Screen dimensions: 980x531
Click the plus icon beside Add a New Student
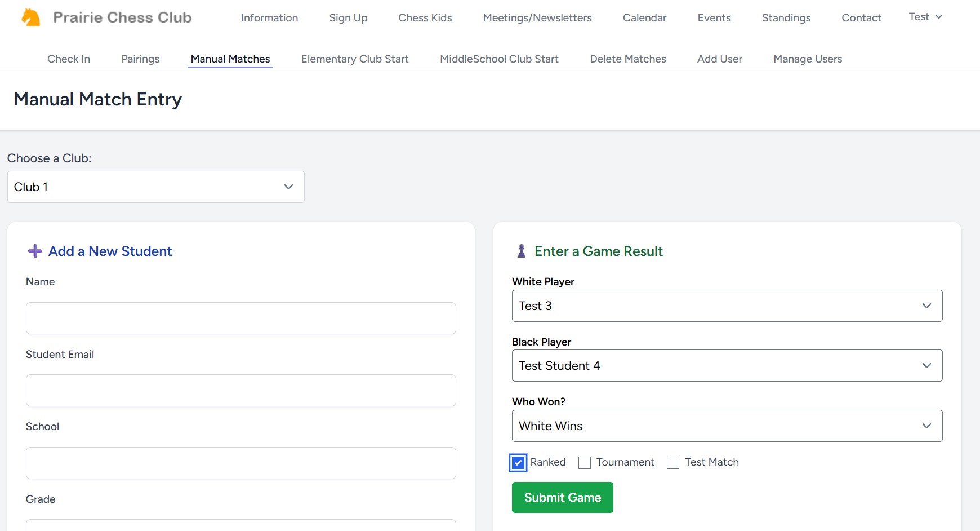35,251
